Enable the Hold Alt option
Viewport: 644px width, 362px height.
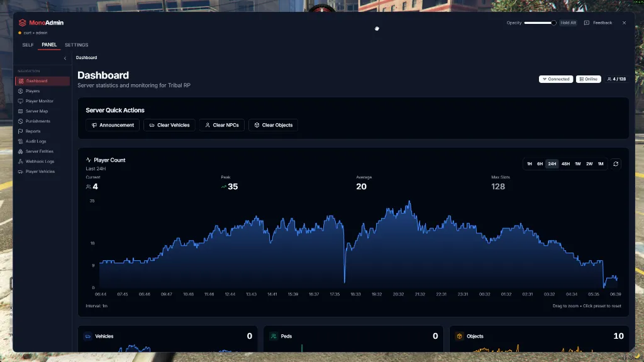pos(568,23)
